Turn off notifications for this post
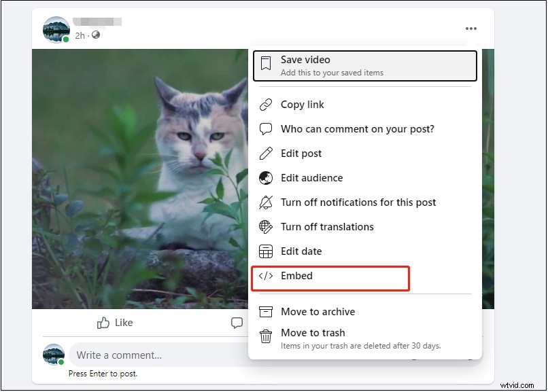This screenshot has height=392, width=548. tap(358, 202)
